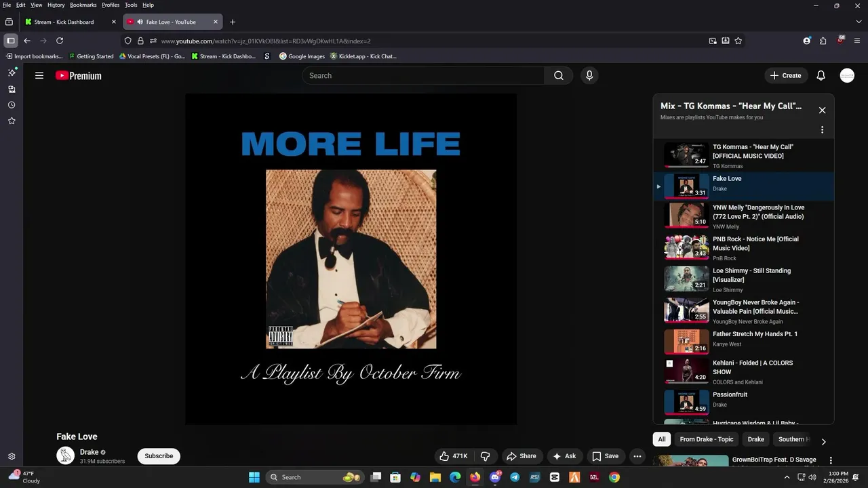Click the search magnifier button
This screenshot has height=488, width=868.
[559, 76]
